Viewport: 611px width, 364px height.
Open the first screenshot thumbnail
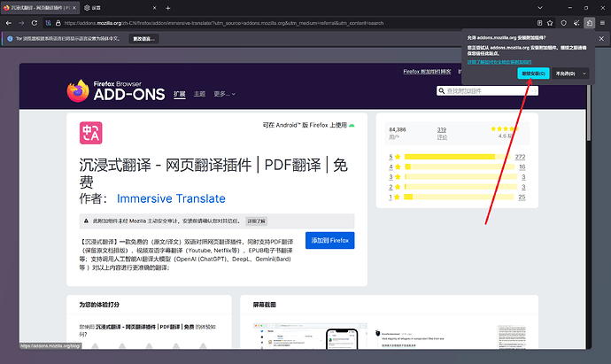[310, 336]
